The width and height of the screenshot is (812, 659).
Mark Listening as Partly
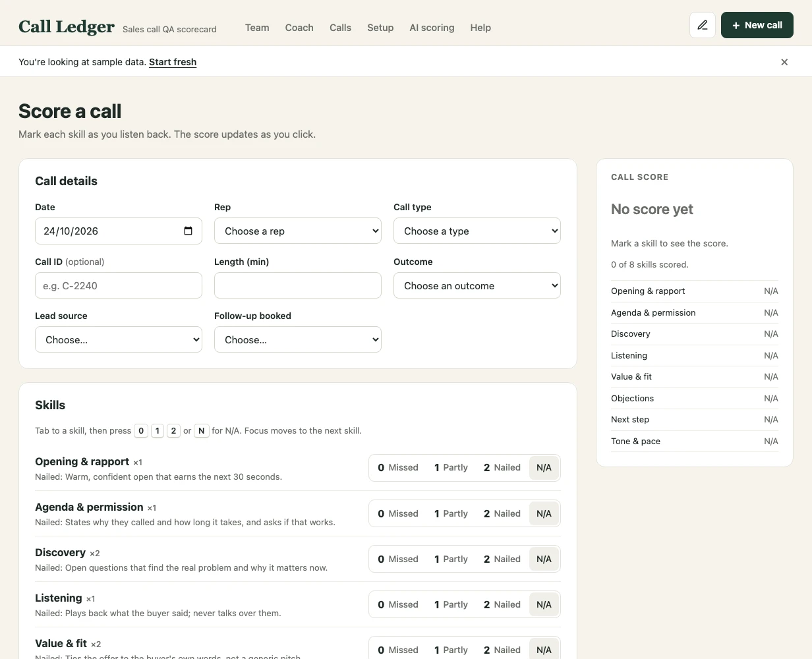(x=451, y=604)
